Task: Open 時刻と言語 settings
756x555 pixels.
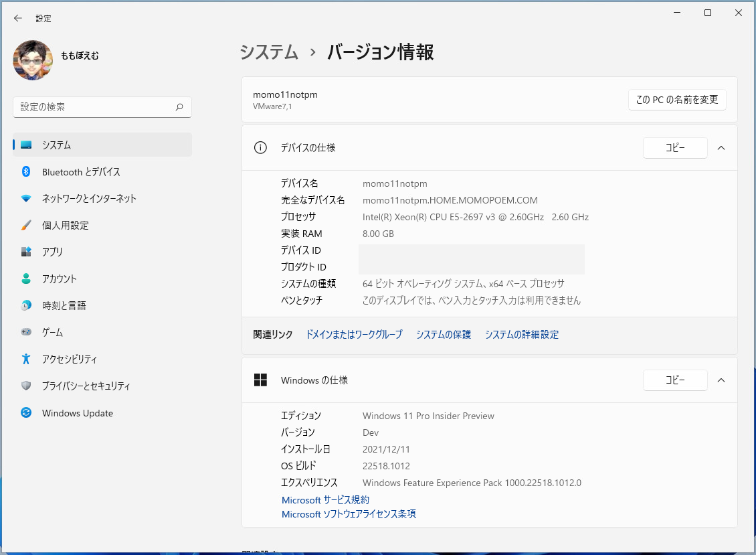Action: click(102, 305)
